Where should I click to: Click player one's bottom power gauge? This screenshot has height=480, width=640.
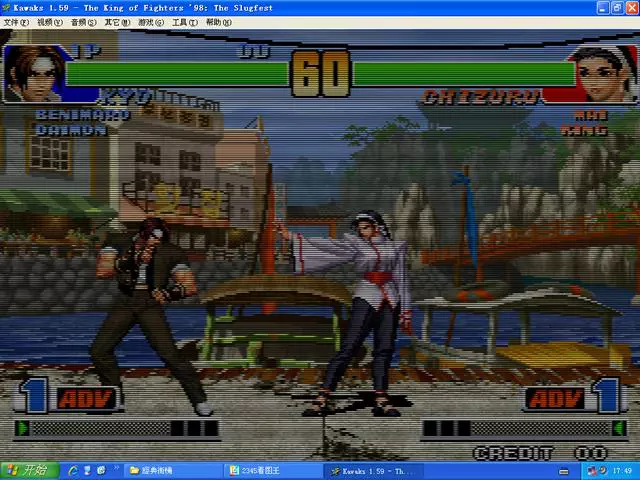(x=116, y=429)
